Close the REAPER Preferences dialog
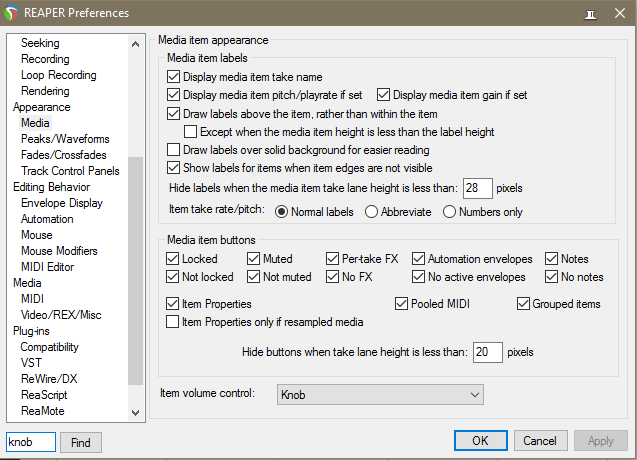The height and width of the screenshot is (460, 637). (x=620, y=13)
